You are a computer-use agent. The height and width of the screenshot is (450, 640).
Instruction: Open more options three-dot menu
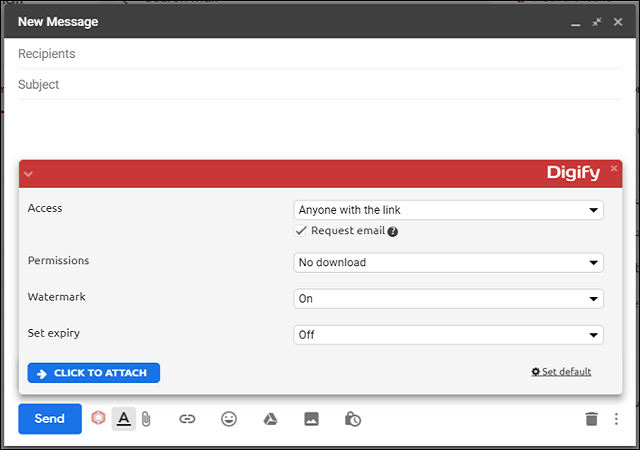[x=616, y=419]
